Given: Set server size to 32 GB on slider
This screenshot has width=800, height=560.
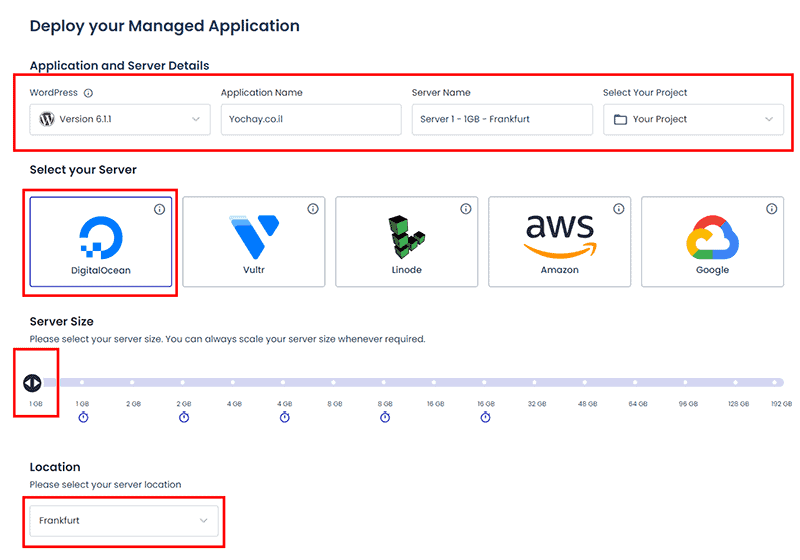Looking at the screenshot, I should pos(535,382).
